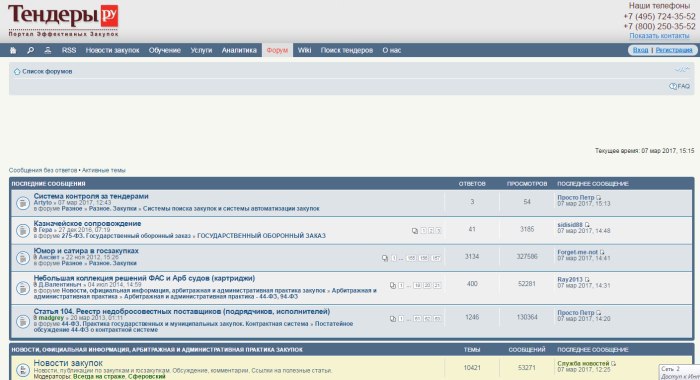Open the home icon in navigation bar
The image size is (700, 380).
(x=13, y=50)
